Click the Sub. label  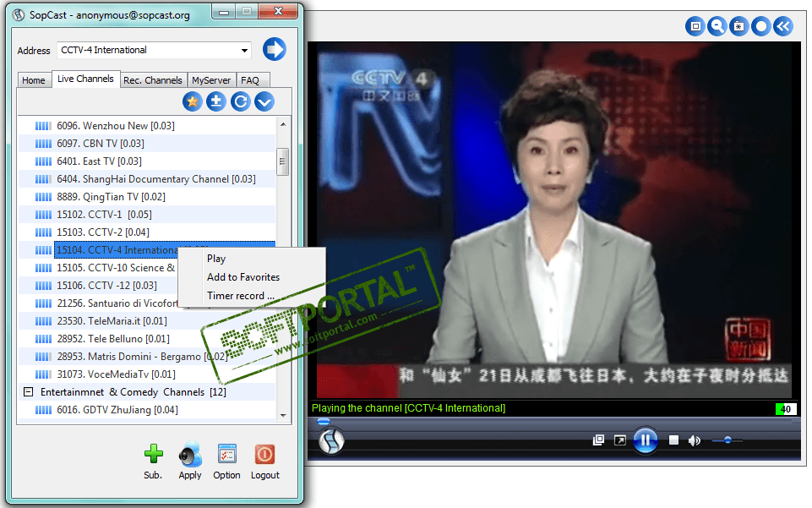(x=153, y=475)
